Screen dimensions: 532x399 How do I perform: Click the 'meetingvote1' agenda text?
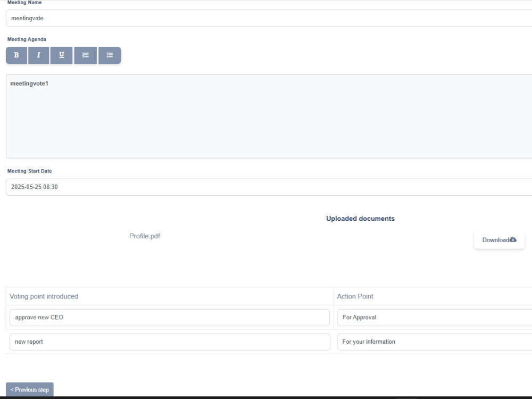click(x=29, y=84)
